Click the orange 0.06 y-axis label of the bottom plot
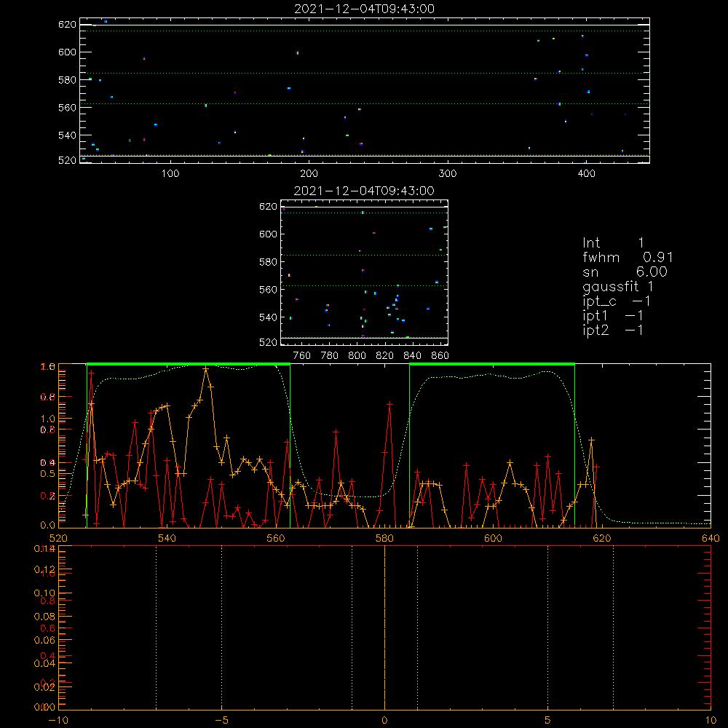The image size is (728, 728). [x=44, y=640]
